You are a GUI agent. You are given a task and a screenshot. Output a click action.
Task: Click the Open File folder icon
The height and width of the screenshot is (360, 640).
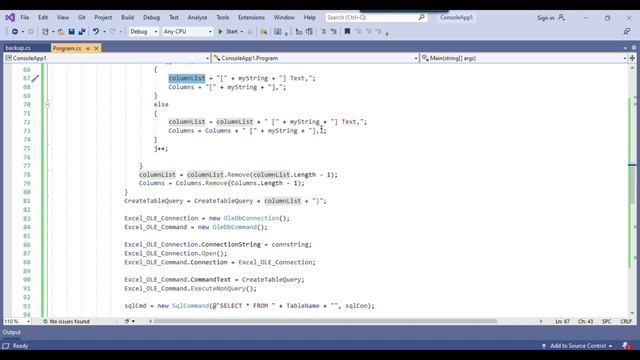click(x=61, y=31)
